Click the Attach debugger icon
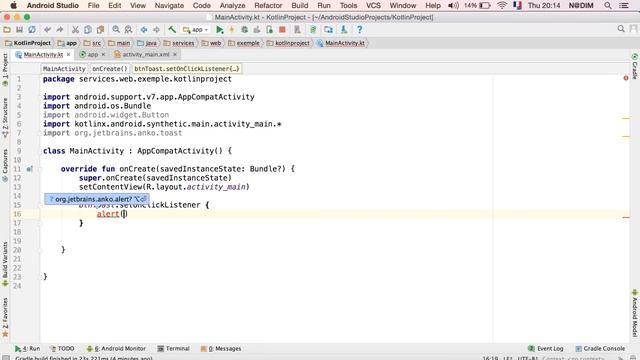 tap(269, 29)
